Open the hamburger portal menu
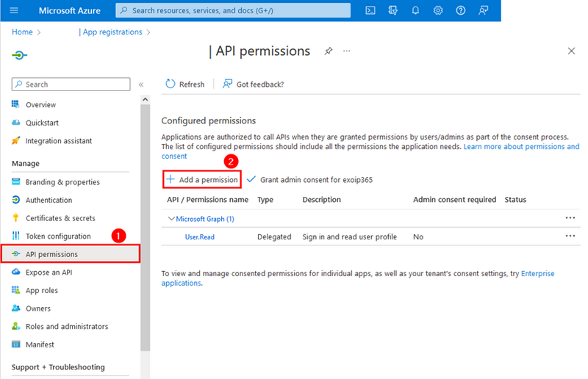588x379 pixels. (x=14, y=10)
